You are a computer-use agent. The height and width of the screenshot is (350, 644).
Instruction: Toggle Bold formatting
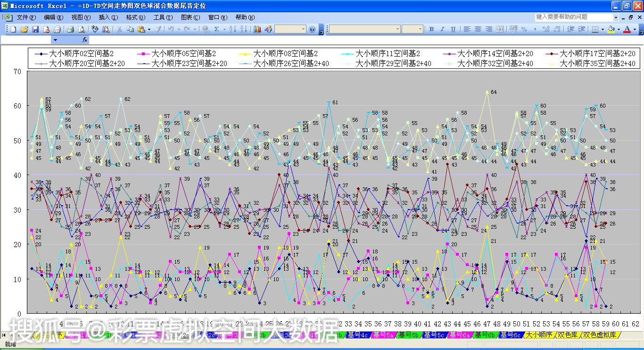tap(431, 29)
